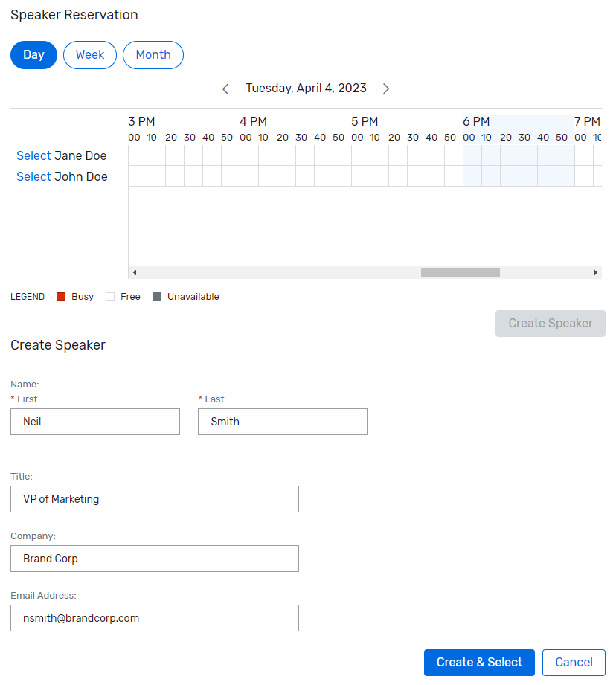Click the grayed Create Speaker button
The height and width of the screenshot is (685, 616).
pos(550,324)
